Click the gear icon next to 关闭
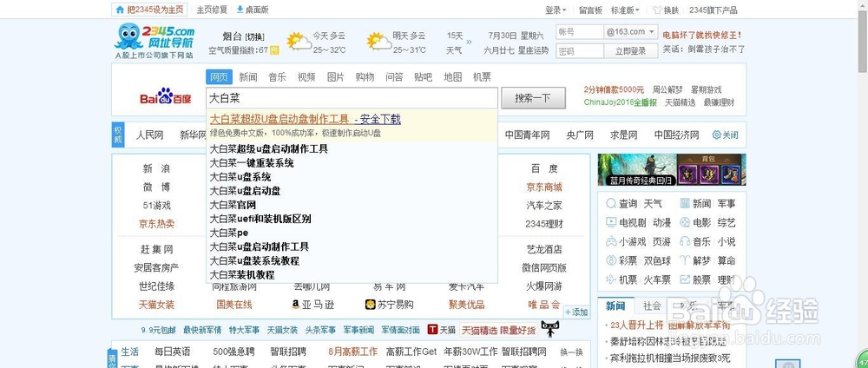 716,135
